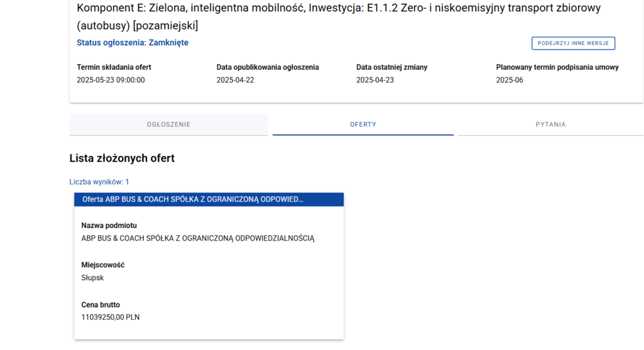Click the 'Liczba wyników: 1' label

(x=99, y=182)
